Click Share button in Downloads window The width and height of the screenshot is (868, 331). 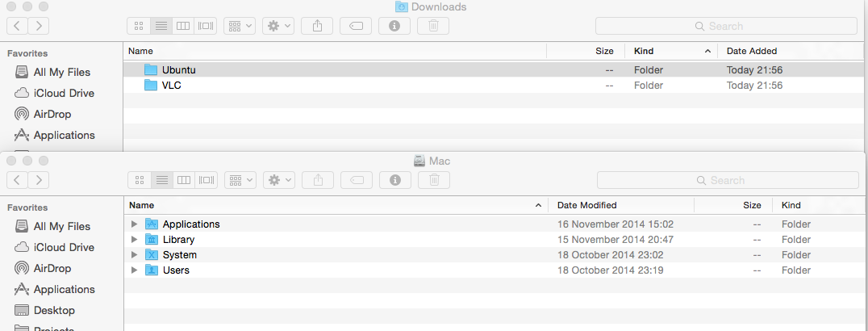point(317,26)
